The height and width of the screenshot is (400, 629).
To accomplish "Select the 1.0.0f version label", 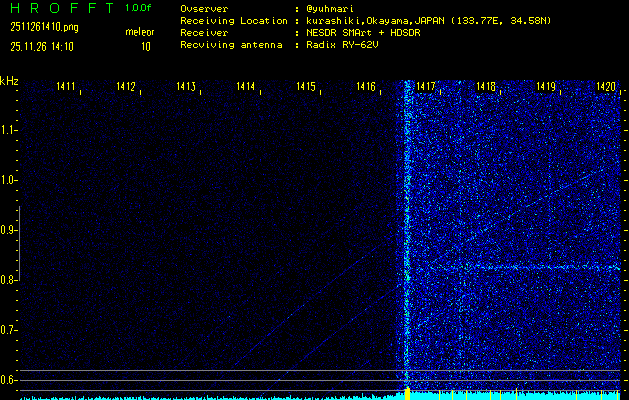I will 139,8.
